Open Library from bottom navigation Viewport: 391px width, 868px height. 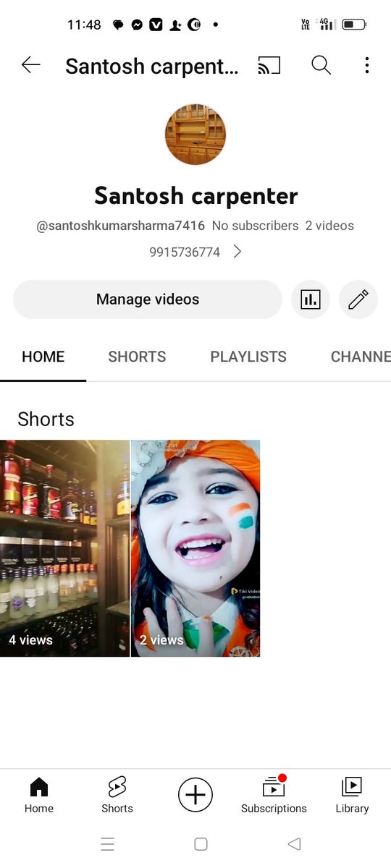coord(352,796)
